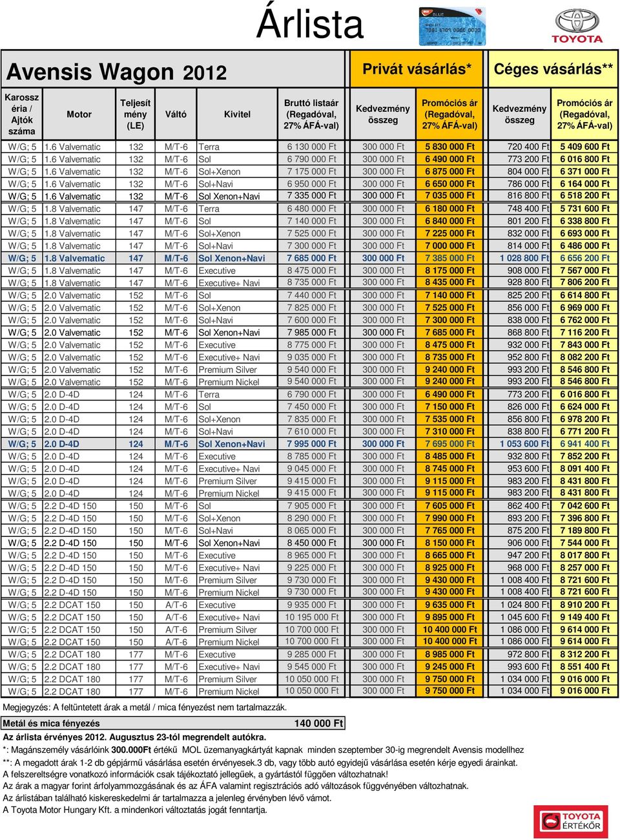
Task: Click the '6 941 400 Ft' company price
Action: [x=584, y=443]
